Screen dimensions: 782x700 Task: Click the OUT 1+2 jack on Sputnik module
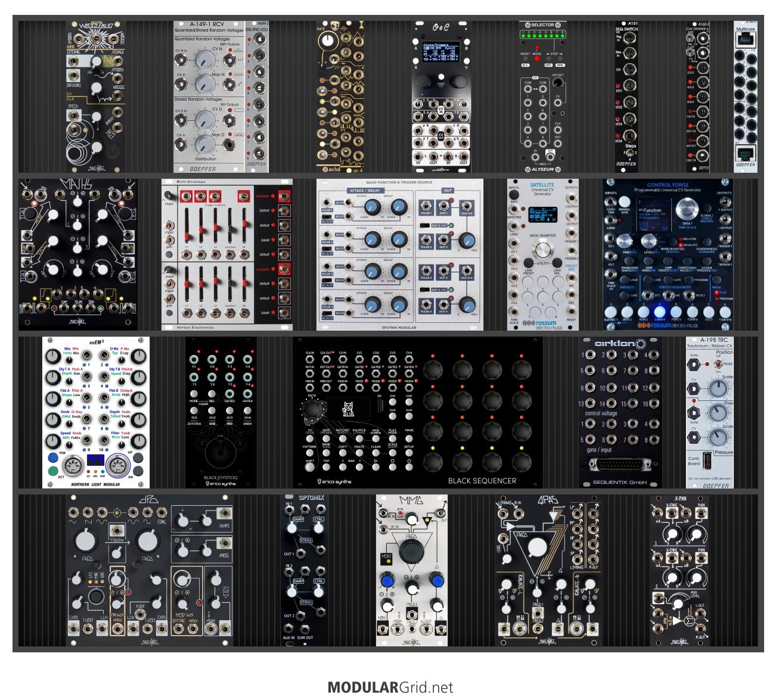pyautogui.click(x=468, y=206)
